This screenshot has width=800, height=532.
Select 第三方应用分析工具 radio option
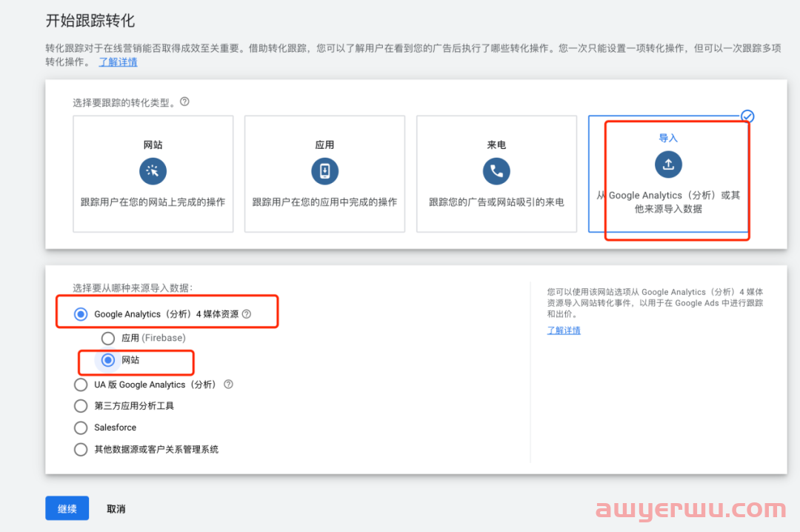[x=81, y=406]
